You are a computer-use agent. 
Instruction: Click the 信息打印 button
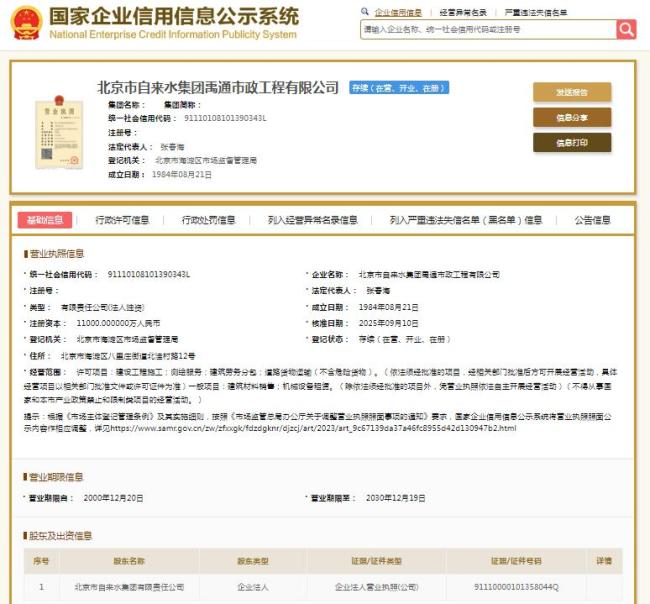[x=572, y=143]
